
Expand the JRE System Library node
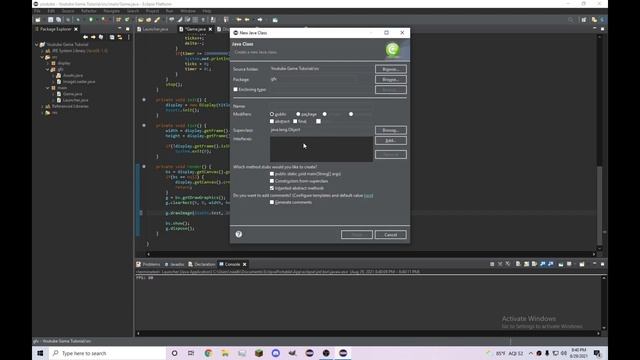[x=42, y=51]
